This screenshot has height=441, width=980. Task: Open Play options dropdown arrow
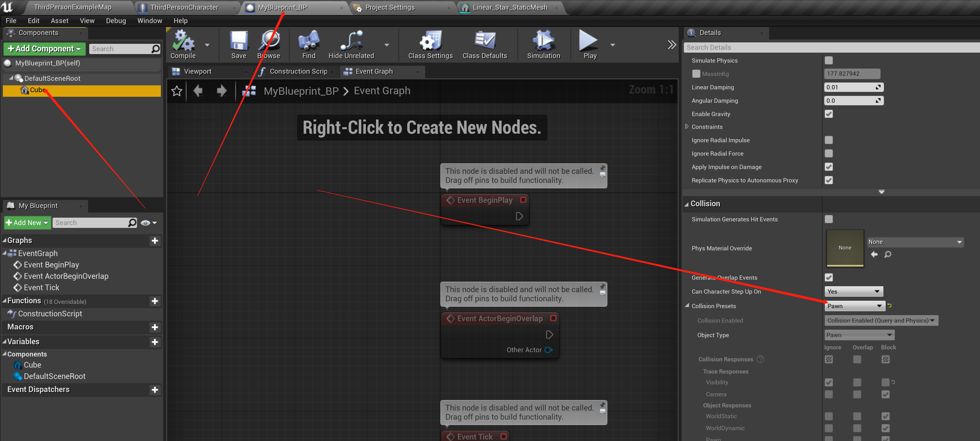pyautogui.click(x=612, y=45)
